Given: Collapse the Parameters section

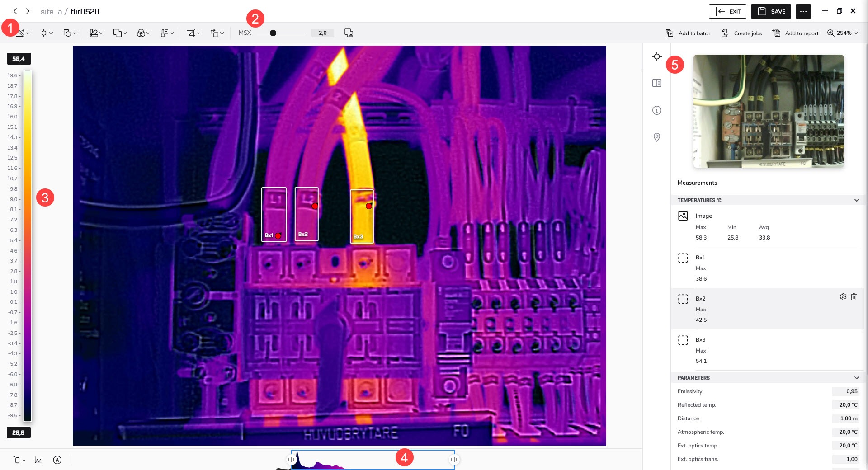Looking at the screenshot, I should [856, 378].
